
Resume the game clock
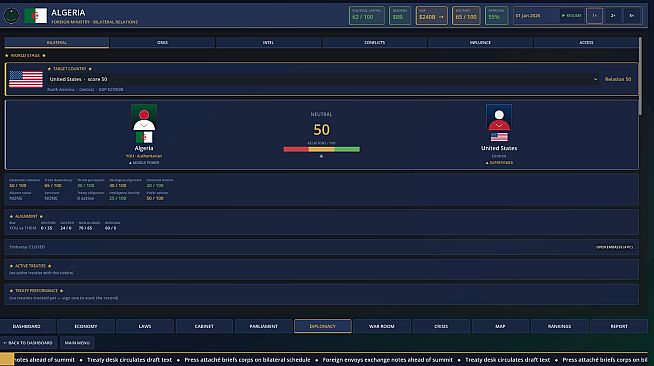[x=571, y=16]
